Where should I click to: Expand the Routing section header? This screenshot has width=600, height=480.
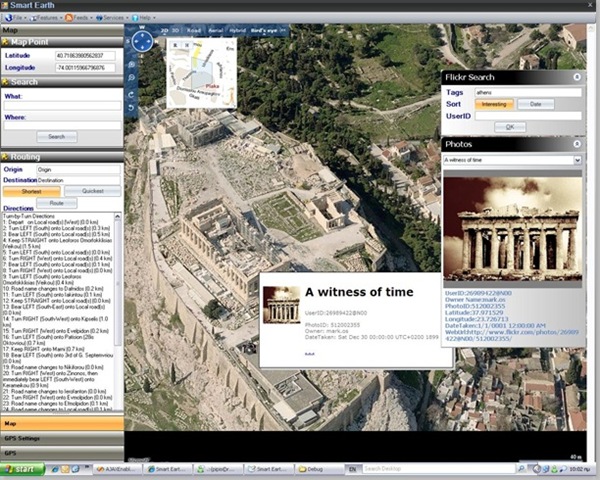62,157
